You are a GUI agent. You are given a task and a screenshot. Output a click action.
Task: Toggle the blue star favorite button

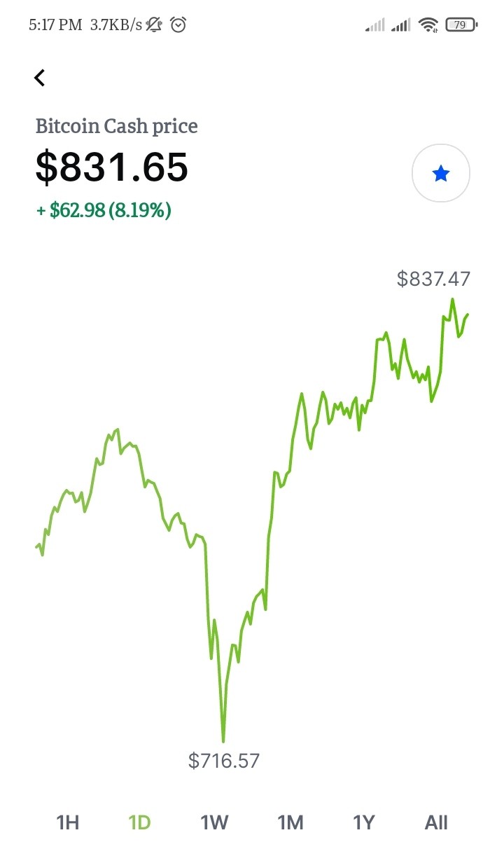coord(441,174)
